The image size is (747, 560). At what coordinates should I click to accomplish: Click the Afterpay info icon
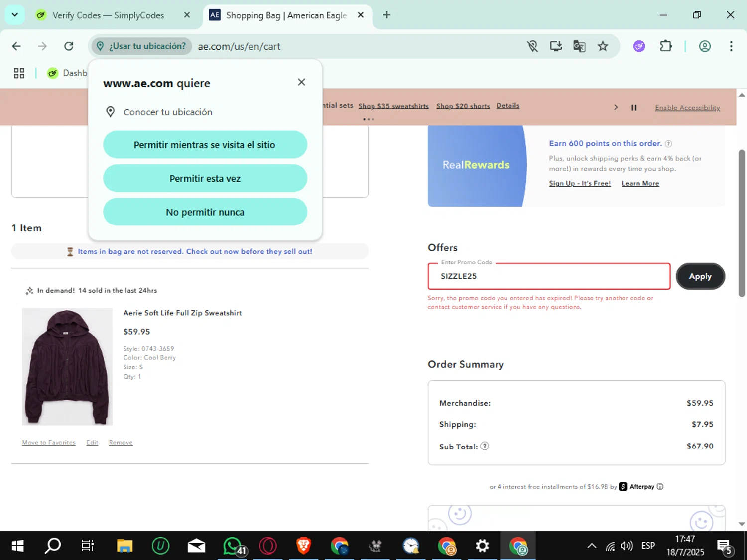(x=660, y=486)
